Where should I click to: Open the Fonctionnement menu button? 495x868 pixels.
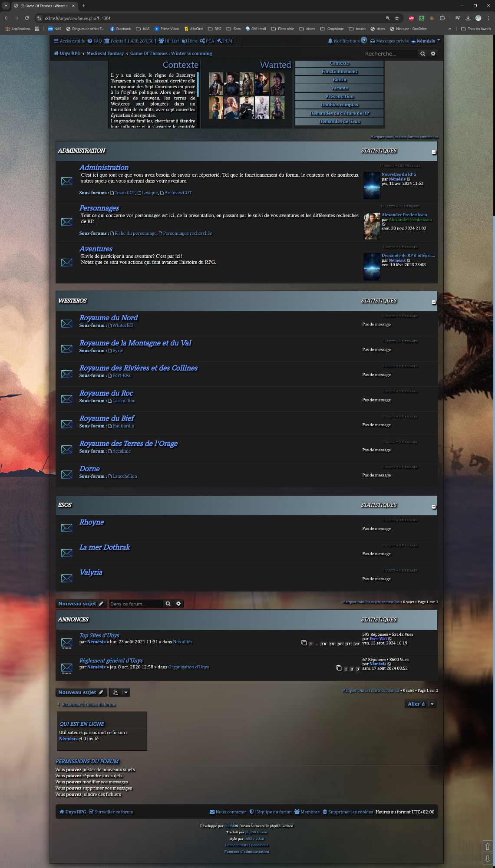[340, 72]
